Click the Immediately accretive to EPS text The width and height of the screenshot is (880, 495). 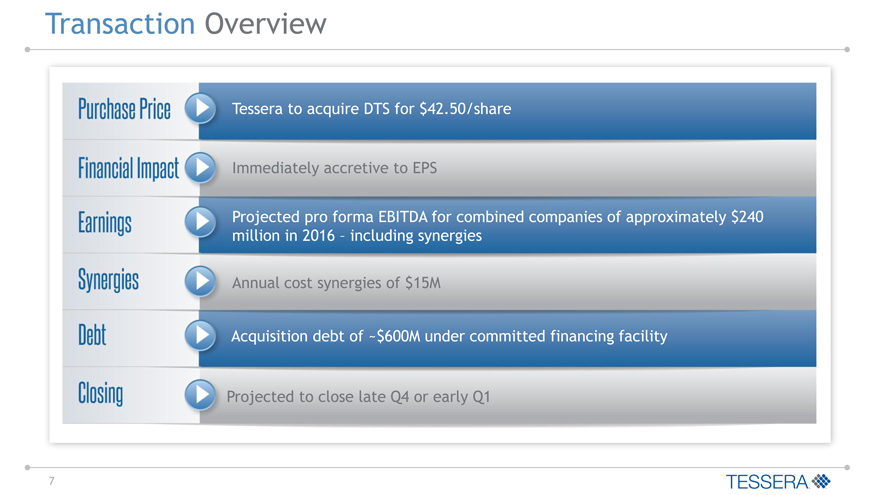coord(334,168)
